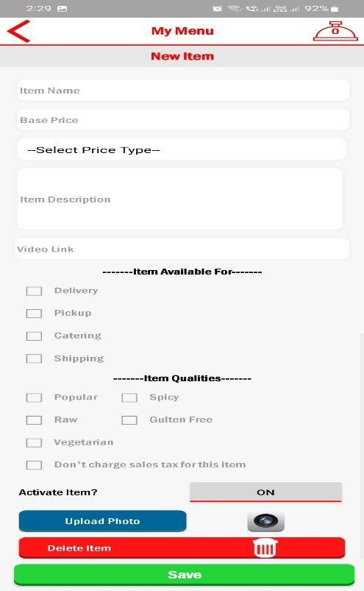Toggle the Activate Item ON switch

[265, 492]
